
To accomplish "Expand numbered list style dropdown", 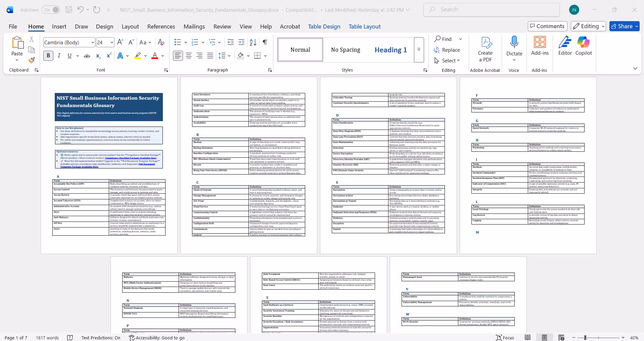I will [x=203, y=42].
